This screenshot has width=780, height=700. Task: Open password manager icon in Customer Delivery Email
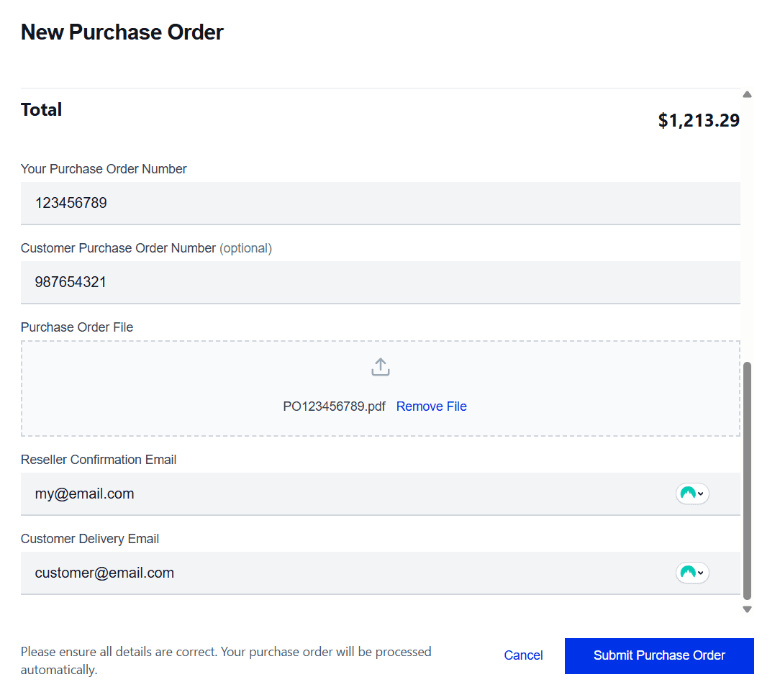(x=691, y=573)
